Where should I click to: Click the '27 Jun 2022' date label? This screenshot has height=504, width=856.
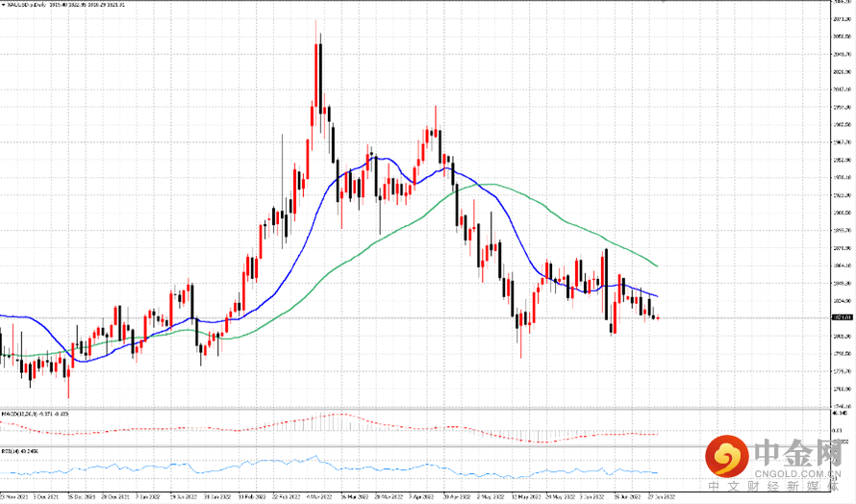(662, 497)
